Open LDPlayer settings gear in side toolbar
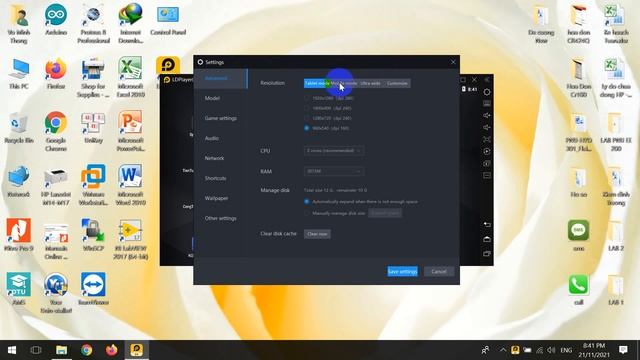Screen dimensions: 640x360 coord(487,92)
